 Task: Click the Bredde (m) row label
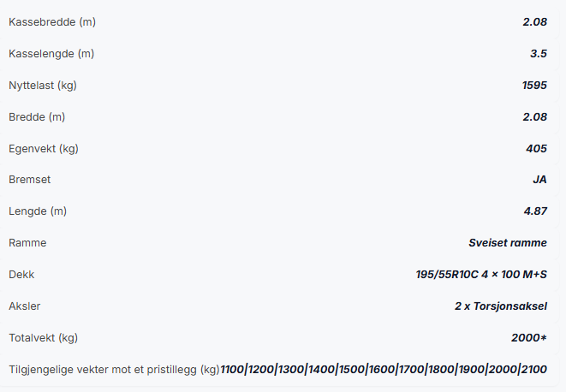coord(37,117)
